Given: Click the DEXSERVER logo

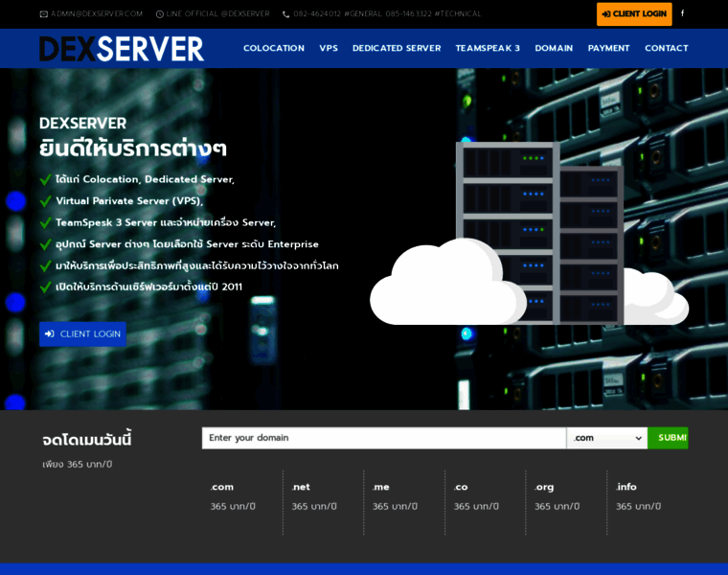Looking at the screenshot, I should click(122, 49).
